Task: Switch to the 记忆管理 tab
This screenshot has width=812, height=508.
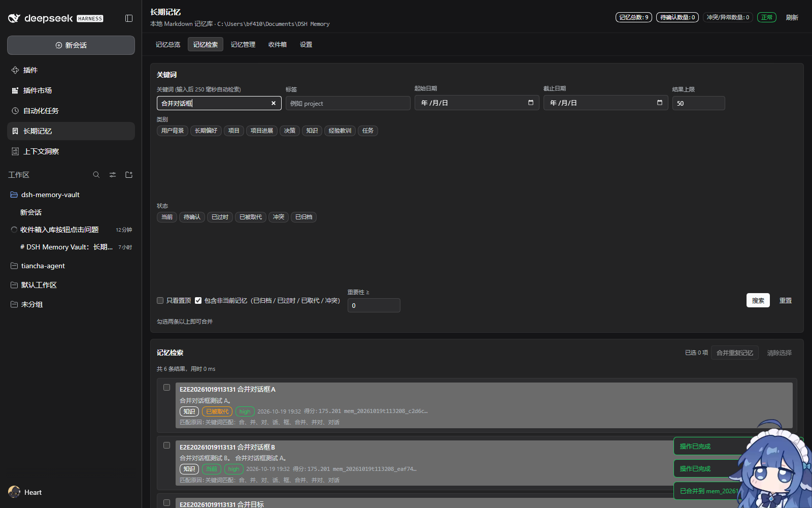Action: pos(243,45)
